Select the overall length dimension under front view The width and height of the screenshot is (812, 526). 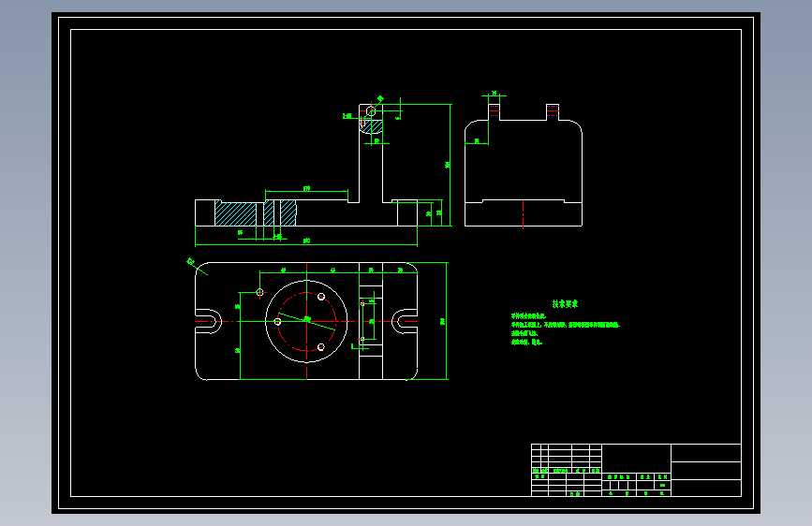tap(306, 242)
